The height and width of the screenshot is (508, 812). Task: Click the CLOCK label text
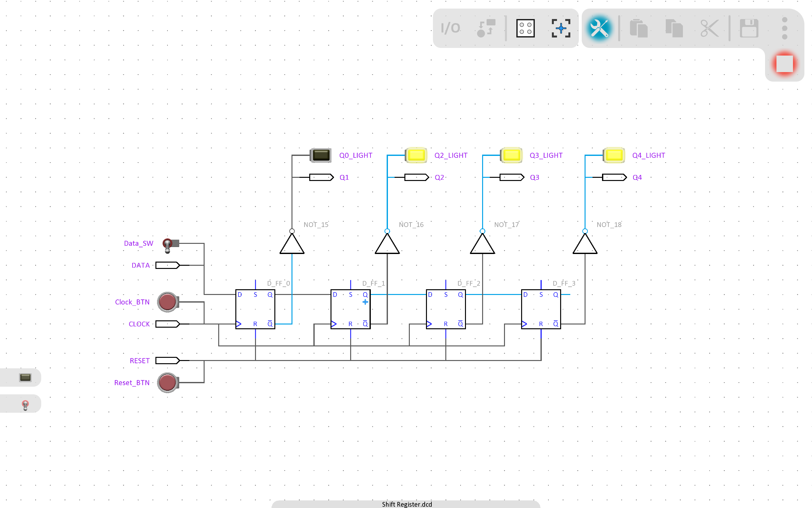139,324
